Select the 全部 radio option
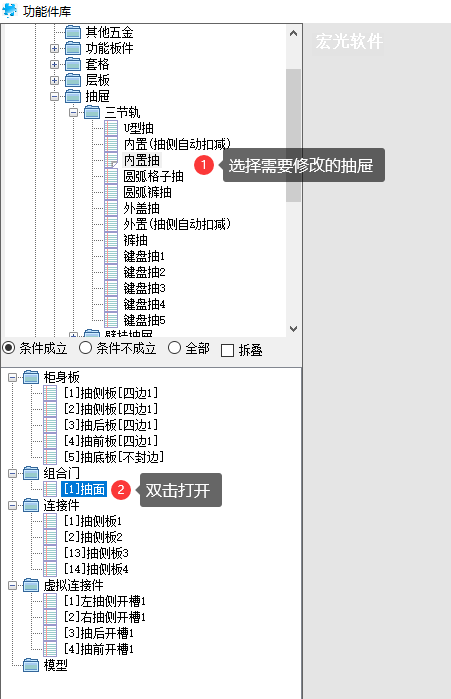 click(x=174, y=348)
